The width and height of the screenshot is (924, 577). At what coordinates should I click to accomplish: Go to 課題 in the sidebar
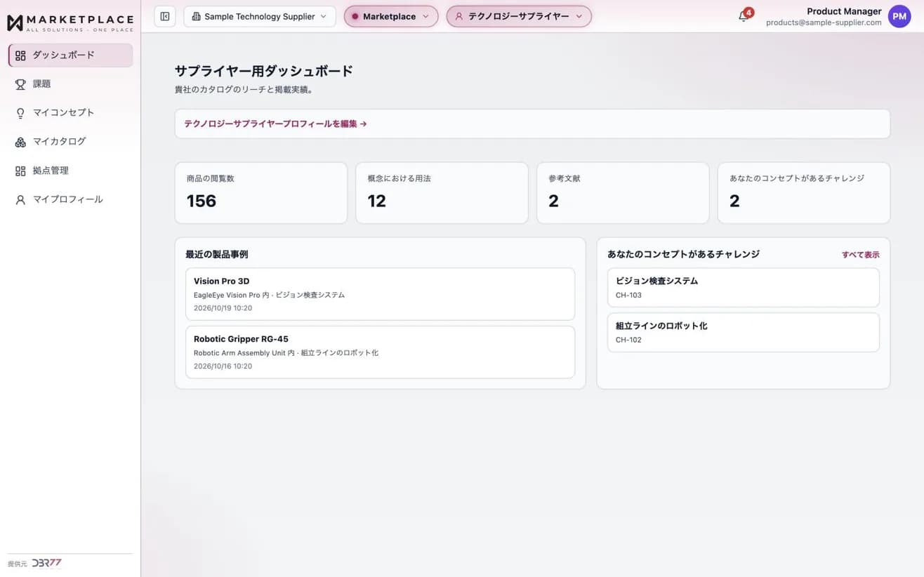coord(70,84)
